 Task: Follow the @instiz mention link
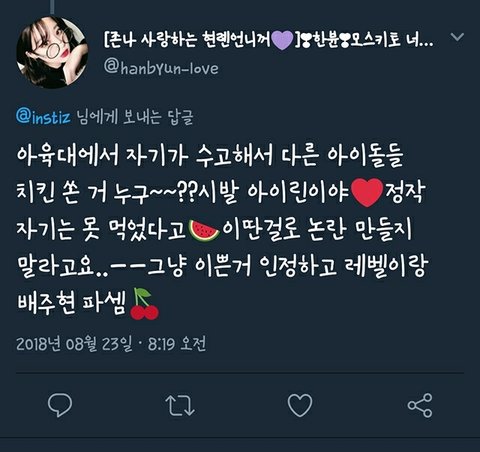(43, 117)
